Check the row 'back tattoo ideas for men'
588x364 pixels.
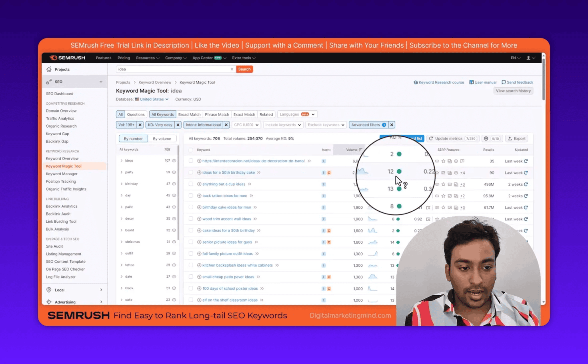pos(191,196)
